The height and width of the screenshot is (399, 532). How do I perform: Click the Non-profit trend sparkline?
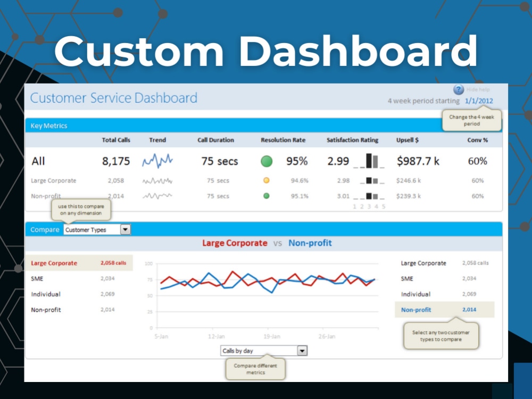[157, 196]
